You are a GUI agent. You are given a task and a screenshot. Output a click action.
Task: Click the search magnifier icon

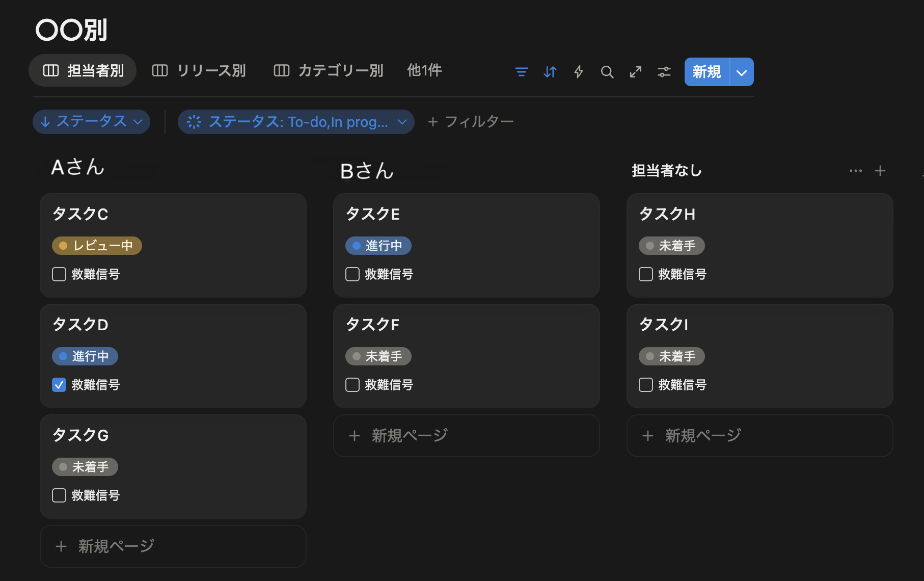coord(607,72)
